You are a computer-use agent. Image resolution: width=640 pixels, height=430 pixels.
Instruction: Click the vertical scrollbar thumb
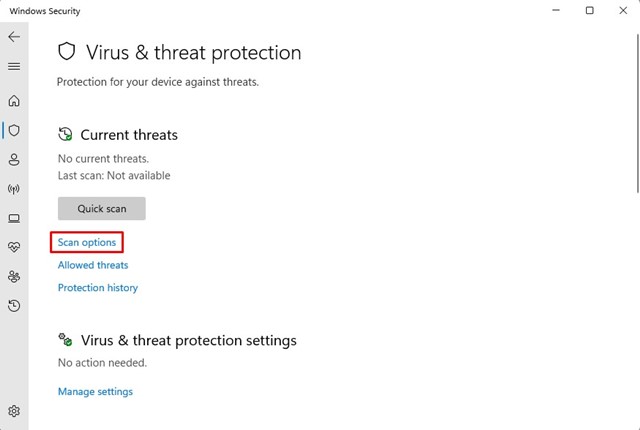click(x=636, y=110)
